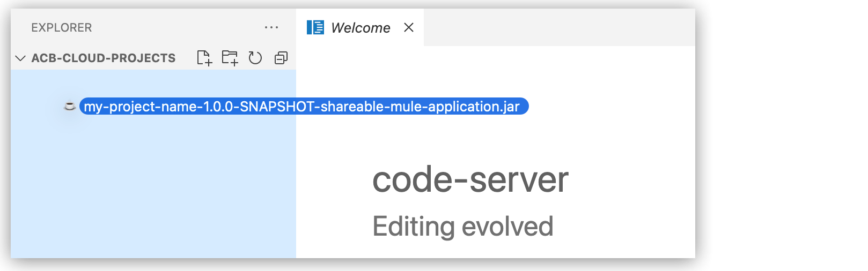Image resolution: width=868 pixels, height=271 pixels.
Task: Open Explorer more actions ellipsis menu
Action: pyautogui.click(x=271, y=27)
